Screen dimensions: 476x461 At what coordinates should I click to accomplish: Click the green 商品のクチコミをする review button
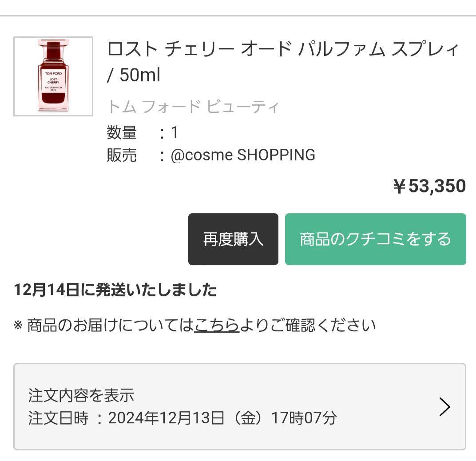click(x=376, y=239)
